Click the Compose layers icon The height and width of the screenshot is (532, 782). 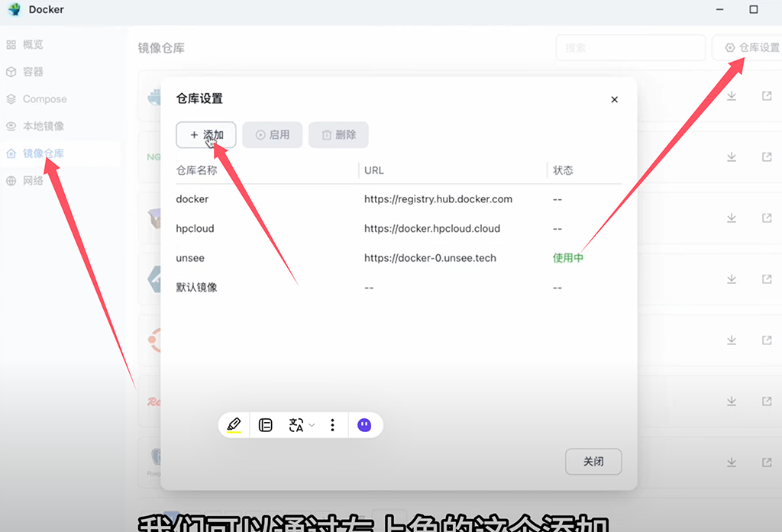pyautogui.click(x=11, y=99)
